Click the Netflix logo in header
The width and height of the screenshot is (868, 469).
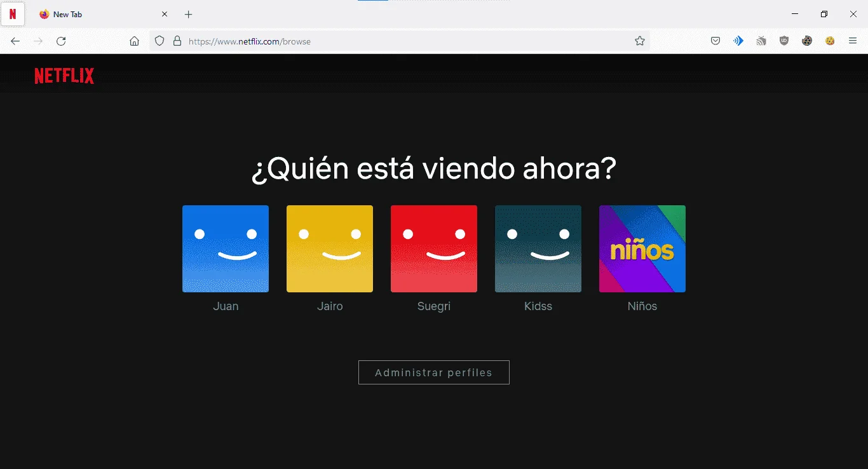tap(64, 76)
